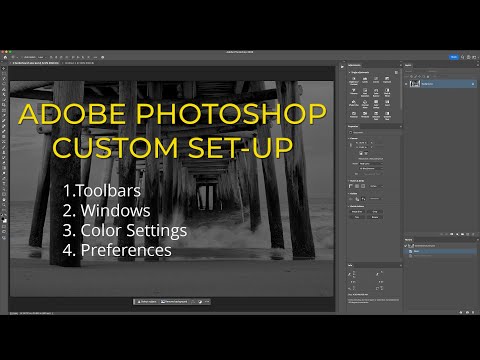Click the foreground/background color swatch
Screen dimensions: 480x360
point(4,218)
